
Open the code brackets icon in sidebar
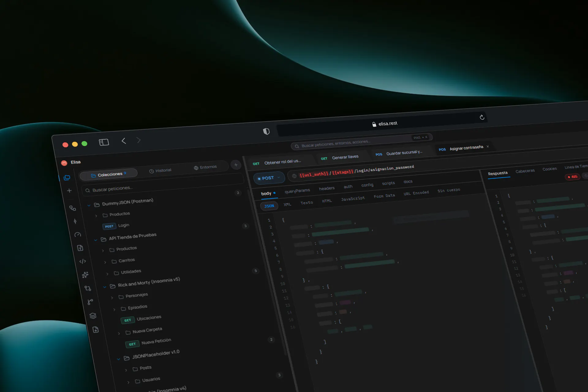(83, 261)
